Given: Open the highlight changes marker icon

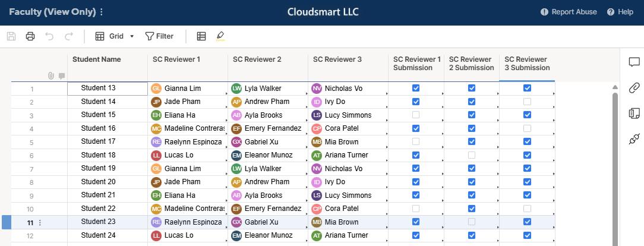Looking at the screenshot, I should pyautogui.click(x=220, y=36).
